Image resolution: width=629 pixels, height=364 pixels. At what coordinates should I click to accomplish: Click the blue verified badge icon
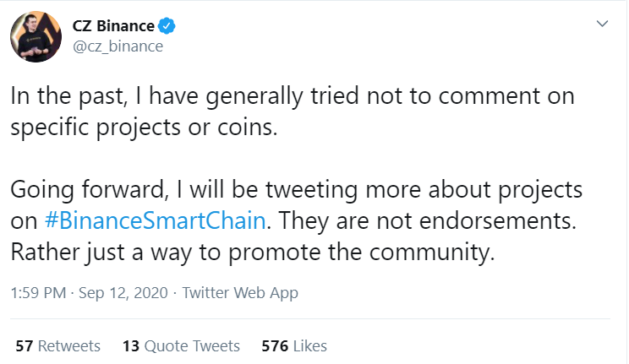[167, 27]
